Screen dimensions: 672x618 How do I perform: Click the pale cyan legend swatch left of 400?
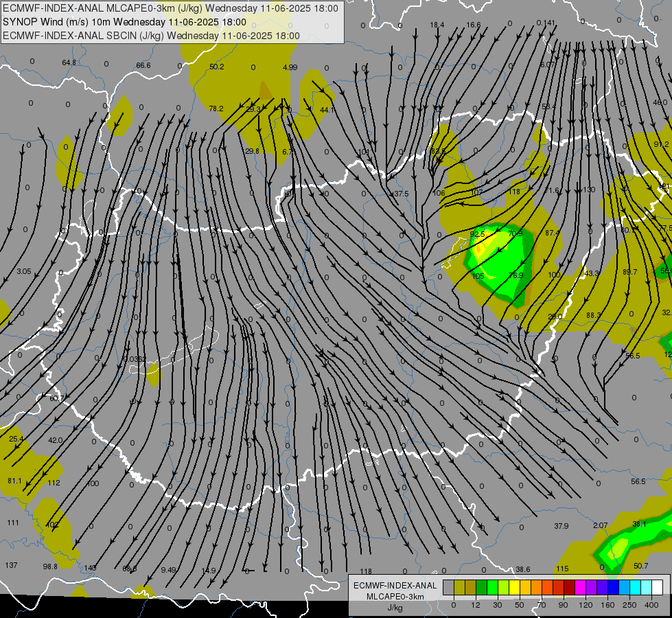coord(647,587)
